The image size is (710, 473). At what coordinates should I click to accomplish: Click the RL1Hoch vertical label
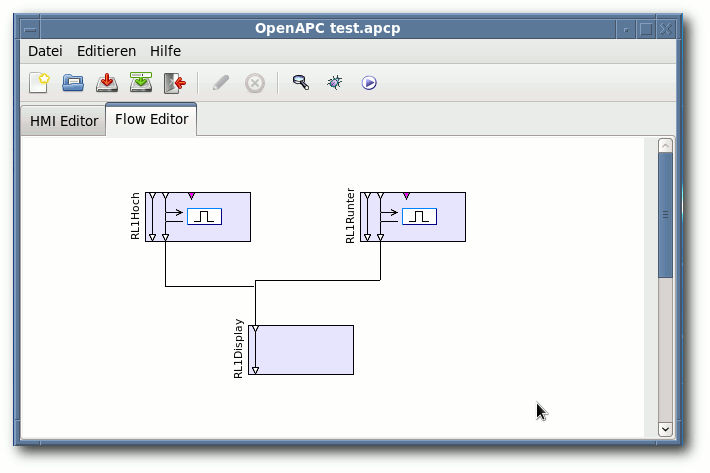tap(135, 216)
